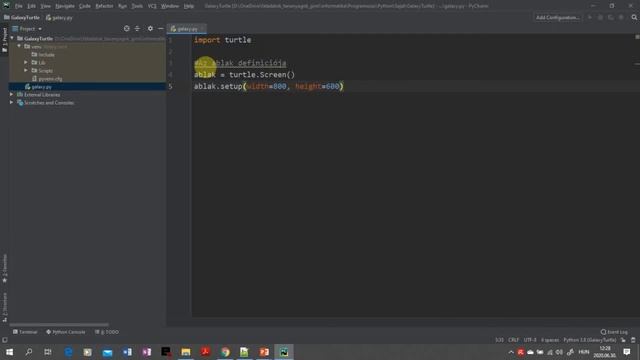Open the Project view dropdown
Image resolution: width=640 pixels, height=360 pixels.
click(x=27, y=29)
